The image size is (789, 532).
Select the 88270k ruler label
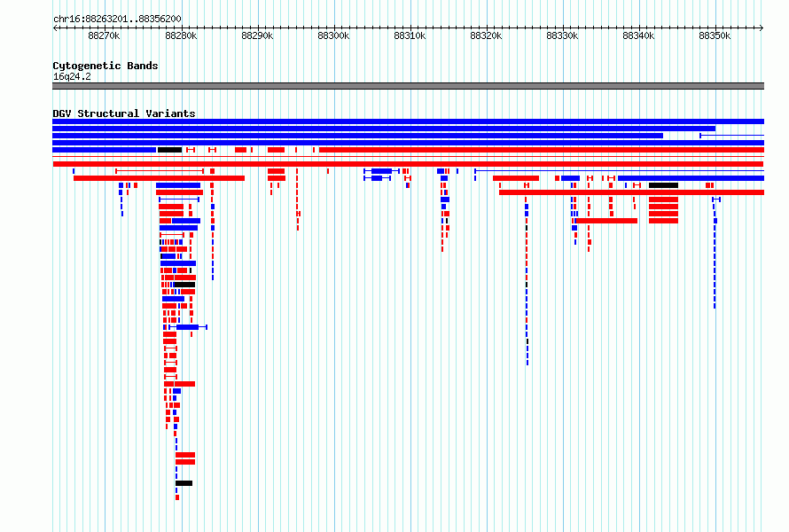pos(104,35)
